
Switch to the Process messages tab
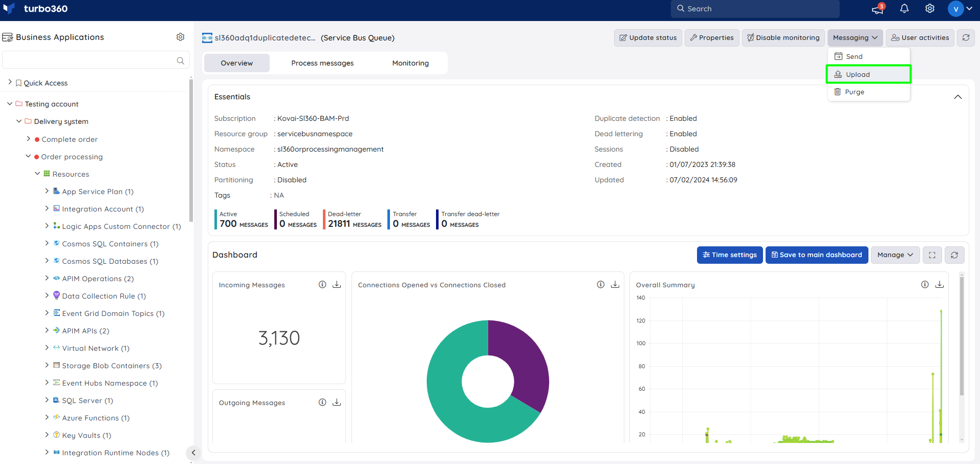322,63
